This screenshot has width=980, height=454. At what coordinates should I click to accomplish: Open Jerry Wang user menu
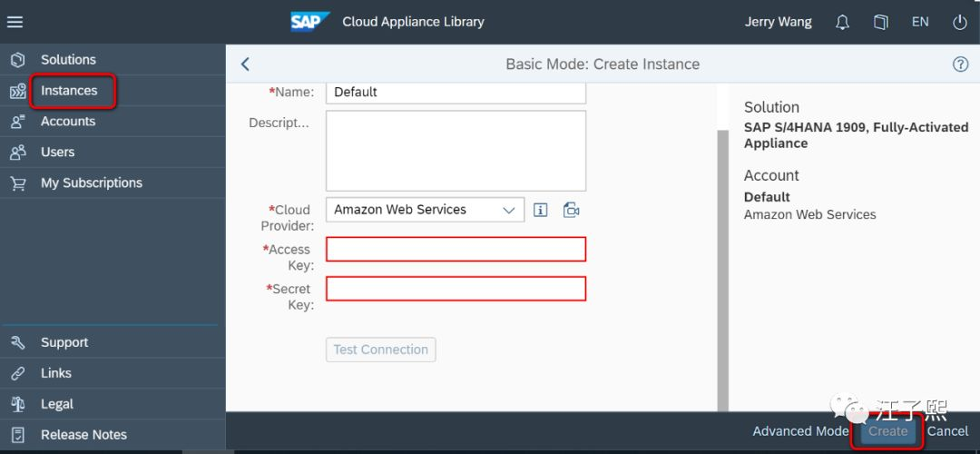coord(779,23)
